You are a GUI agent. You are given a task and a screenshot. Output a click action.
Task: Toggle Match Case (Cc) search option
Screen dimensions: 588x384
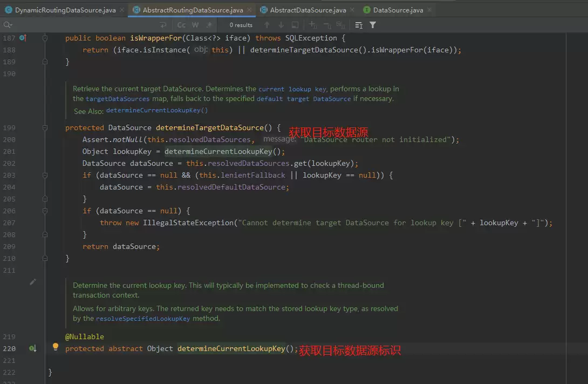pos(181,25)
